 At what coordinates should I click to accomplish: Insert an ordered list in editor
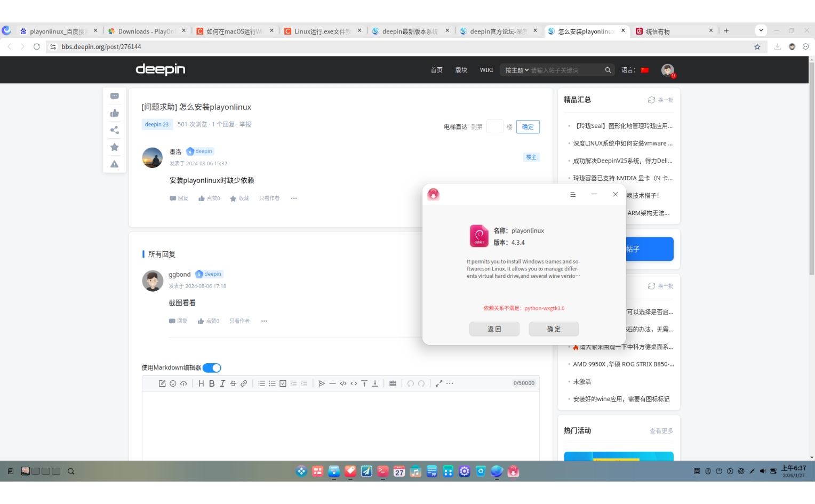[272, 383]
